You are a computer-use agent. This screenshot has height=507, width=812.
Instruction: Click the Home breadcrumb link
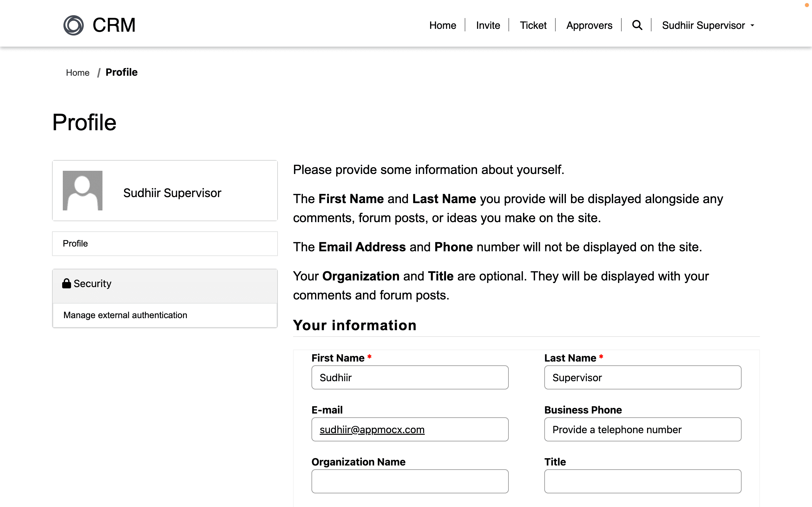point(77,73)
